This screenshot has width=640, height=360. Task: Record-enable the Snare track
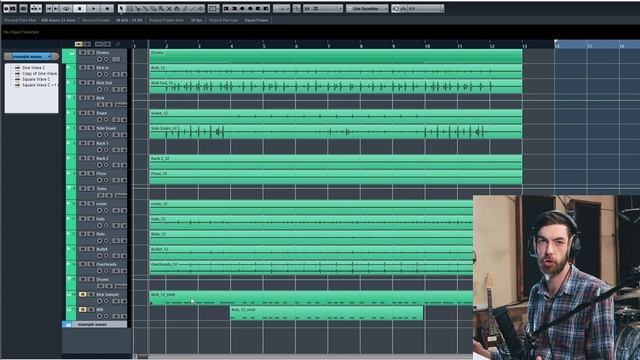[x=100, y=120]
